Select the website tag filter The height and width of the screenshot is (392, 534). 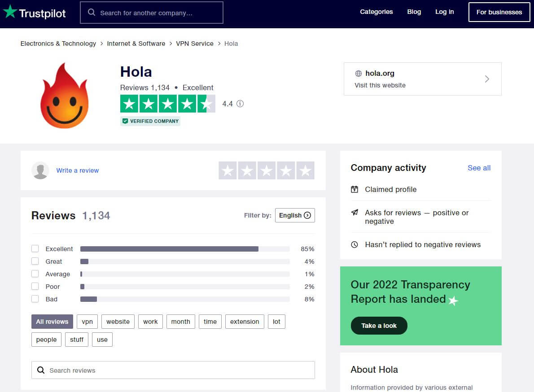tap(118, 322)
